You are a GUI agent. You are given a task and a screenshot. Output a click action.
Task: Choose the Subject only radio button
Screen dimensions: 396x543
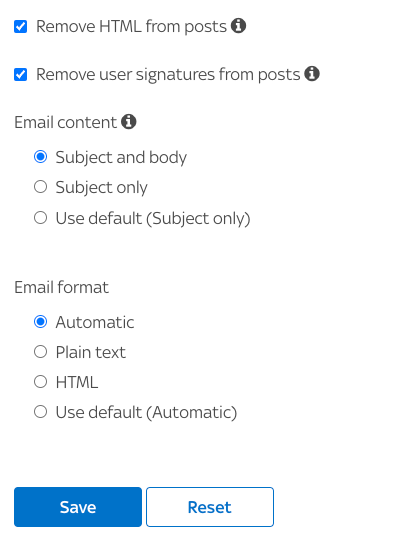coord(40,187)
